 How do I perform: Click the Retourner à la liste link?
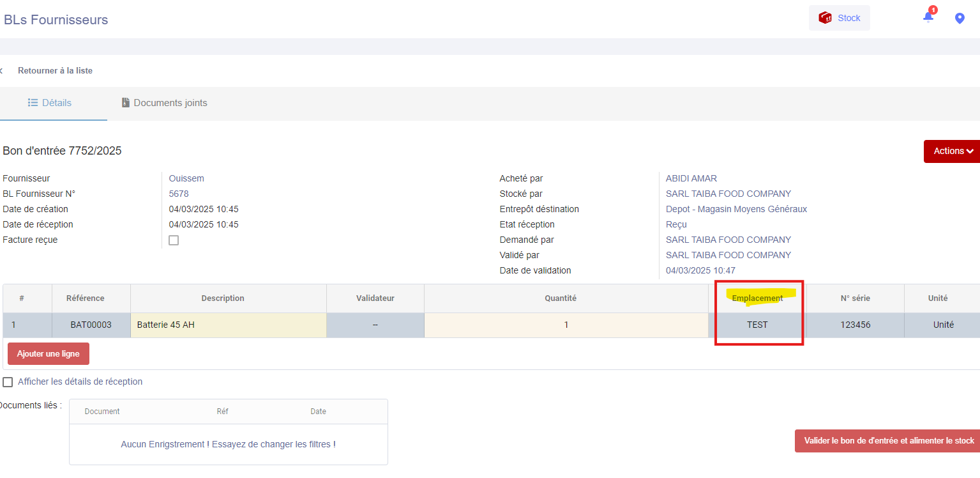pyautogui.click(x=55, y=71)
